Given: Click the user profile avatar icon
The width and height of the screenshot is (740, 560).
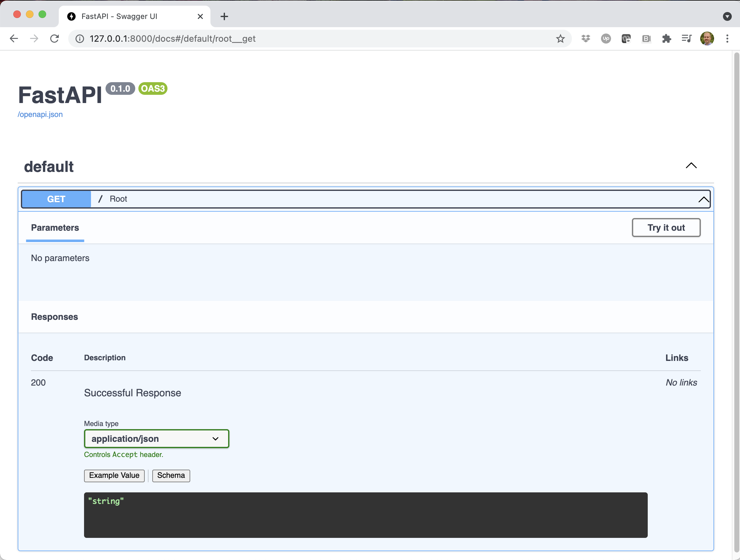Looking at the screenshot, I should tap(707, 38).
